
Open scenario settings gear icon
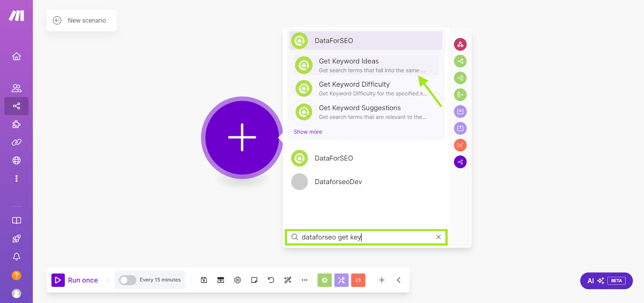[237, 280]
